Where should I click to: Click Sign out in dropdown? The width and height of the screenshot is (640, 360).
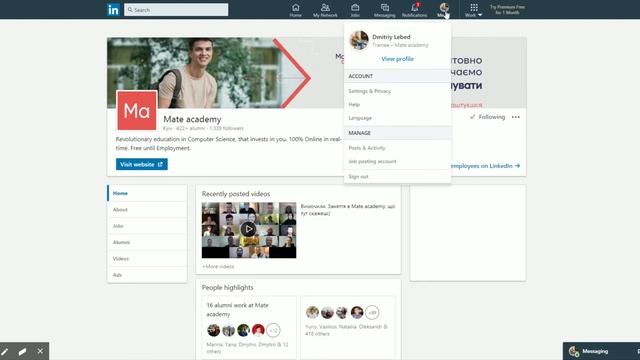358,176
